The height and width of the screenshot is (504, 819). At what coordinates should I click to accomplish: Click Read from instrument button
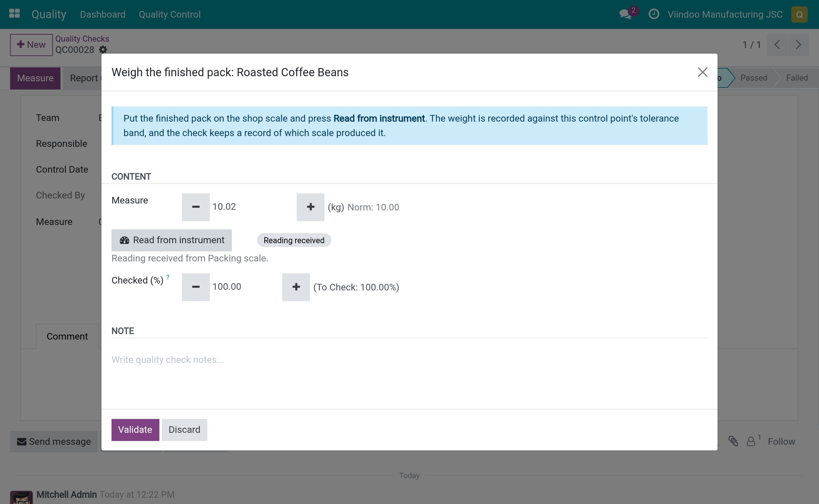pyautogui.click(x=172, y=240)
